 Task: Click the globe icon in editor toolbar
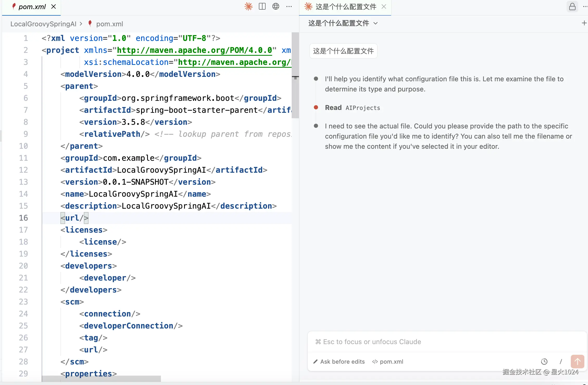tap(276, 7)
